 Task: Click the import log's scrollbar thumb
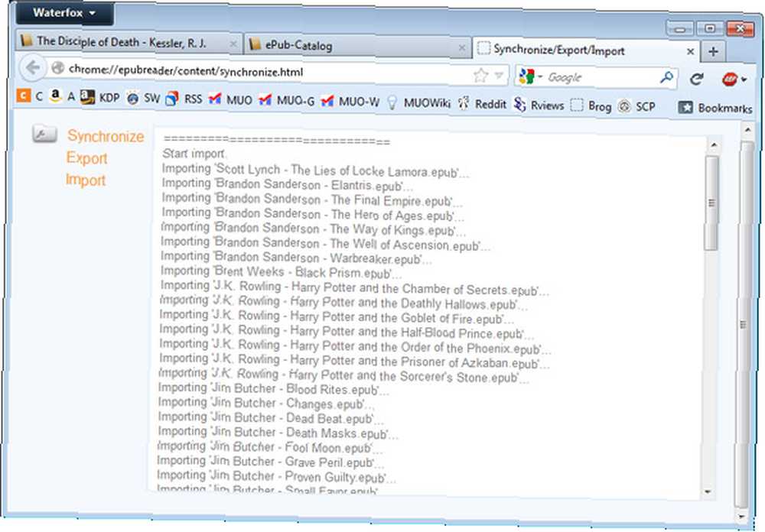coord(711,203)
